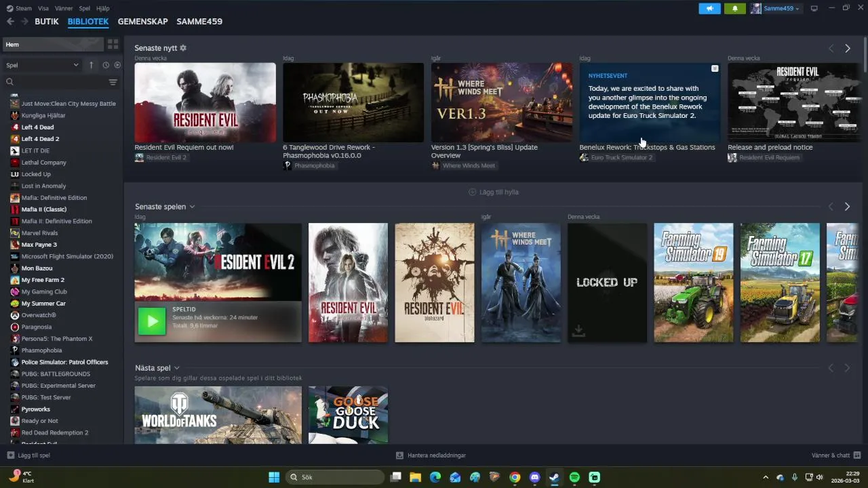Click the plus icon beside Lägg till spel

point(10,455)
